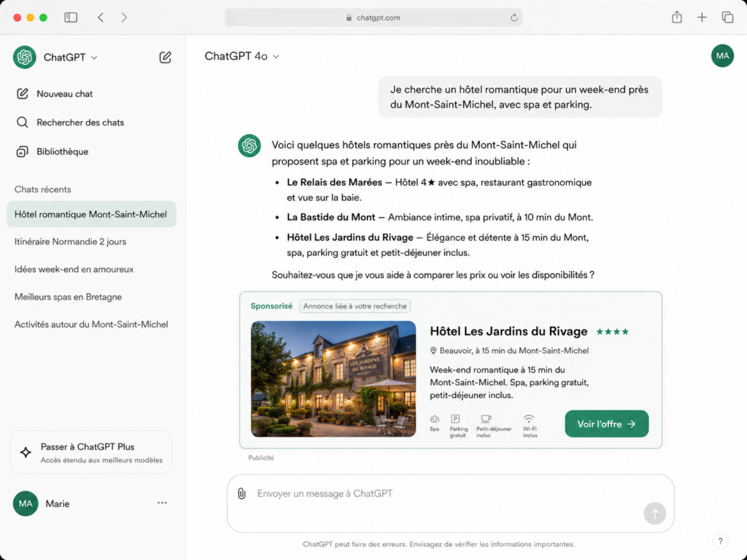Open a new tab with the plus icon
The height and width of the screenshot is (560, 747).
pos(702,17)
